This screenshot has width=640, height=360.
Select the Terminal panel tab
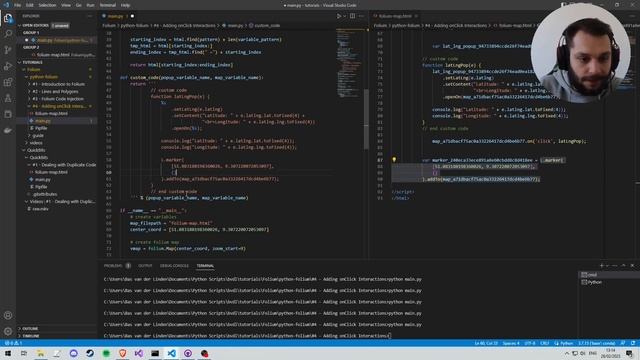(x=205, y=266)
